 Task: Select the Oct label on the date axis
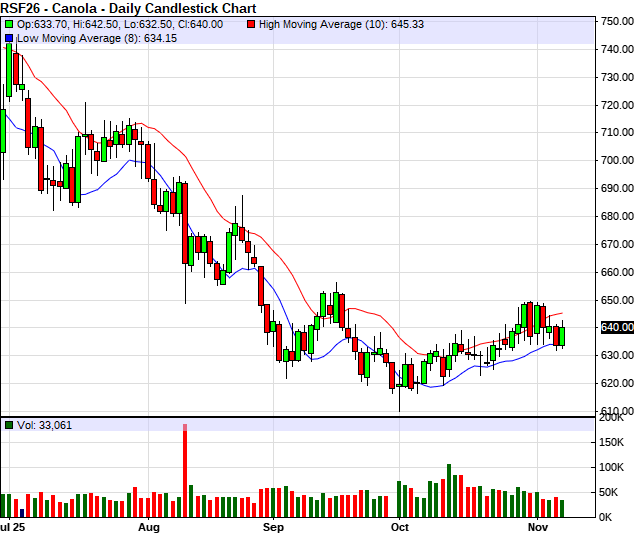coord(400,526)
